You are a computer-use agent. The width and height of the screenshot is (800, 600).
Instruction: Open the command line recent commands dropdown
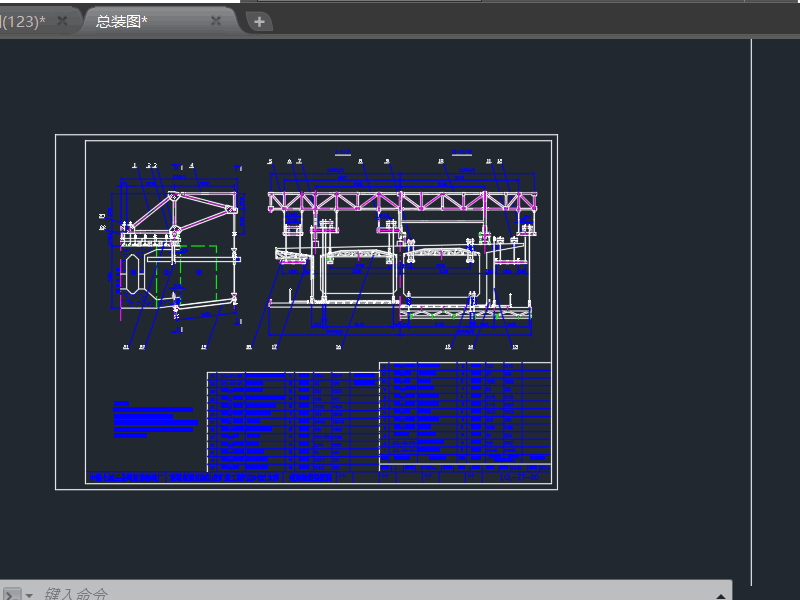pyautogui.click(x=29, y=595)
